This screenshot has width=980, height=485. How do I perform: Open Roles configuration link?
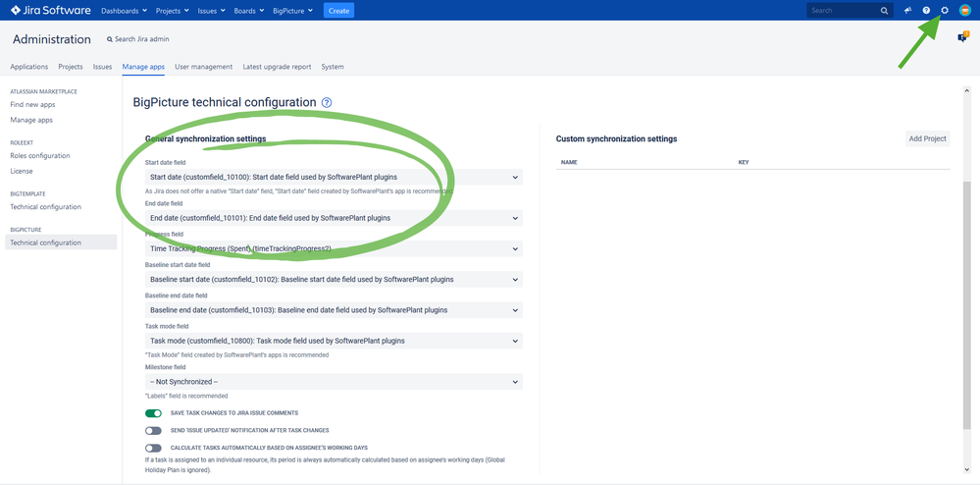pos(40,156)
